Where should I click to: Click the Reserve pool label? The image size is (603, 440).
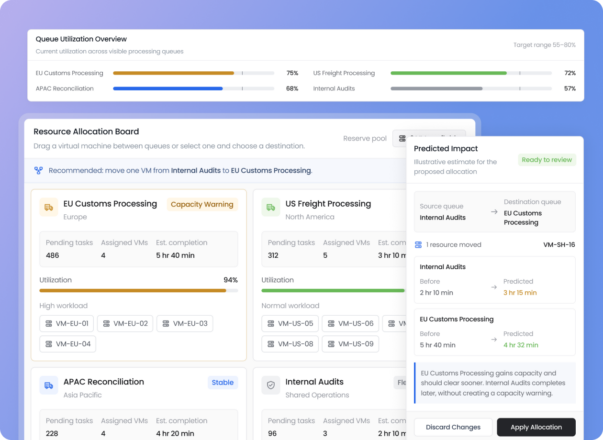point(365,138)
